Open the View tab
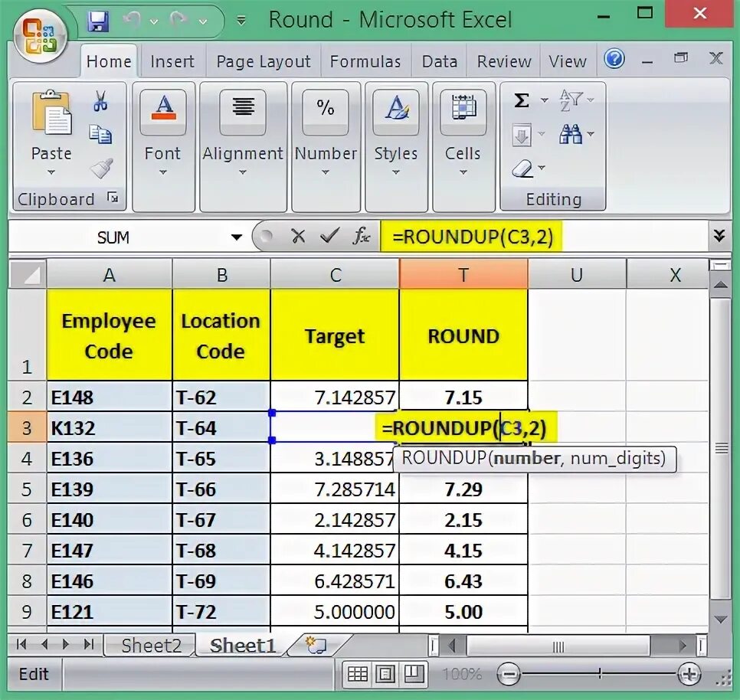This screenshot has width=740, height=700. point(568,61)
